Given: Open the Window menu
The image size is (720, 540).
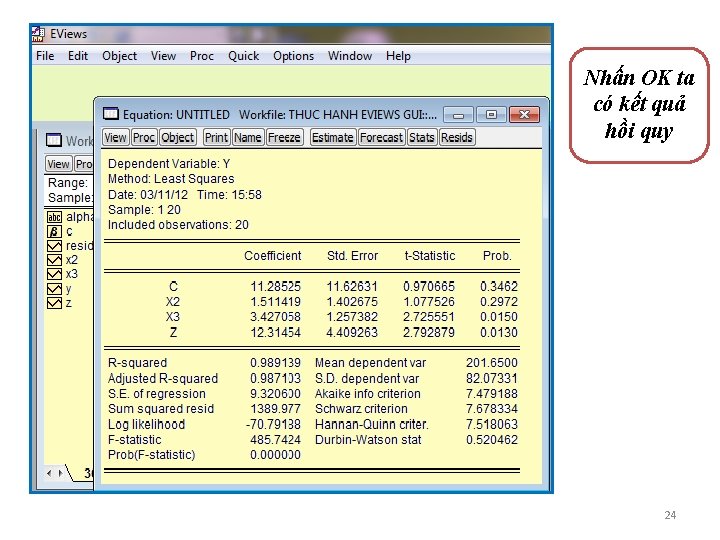Looking at the screenshot, I should click(x=350, y=56).
